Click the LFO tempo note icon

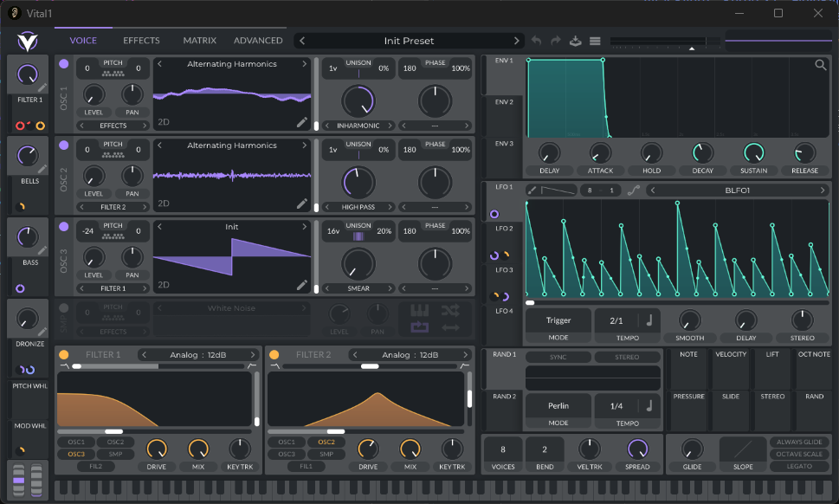(x=649, y=320)
